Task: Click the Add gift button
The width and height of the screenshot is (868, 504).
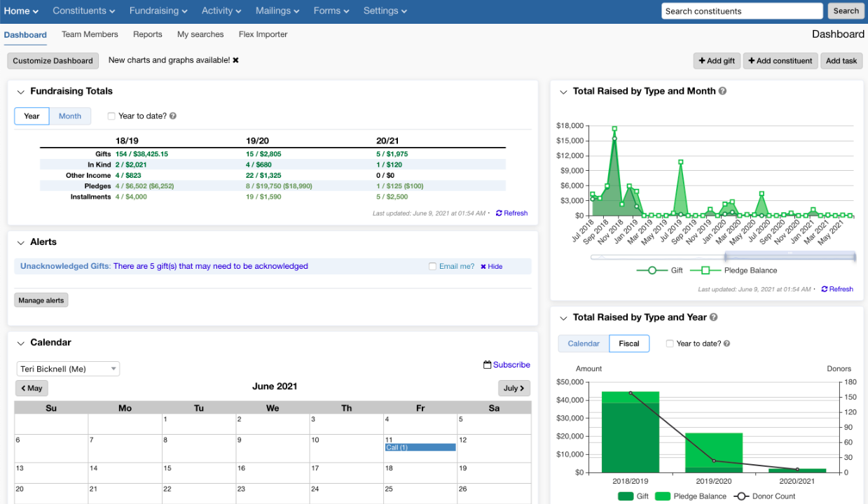Action: point(716,61)
